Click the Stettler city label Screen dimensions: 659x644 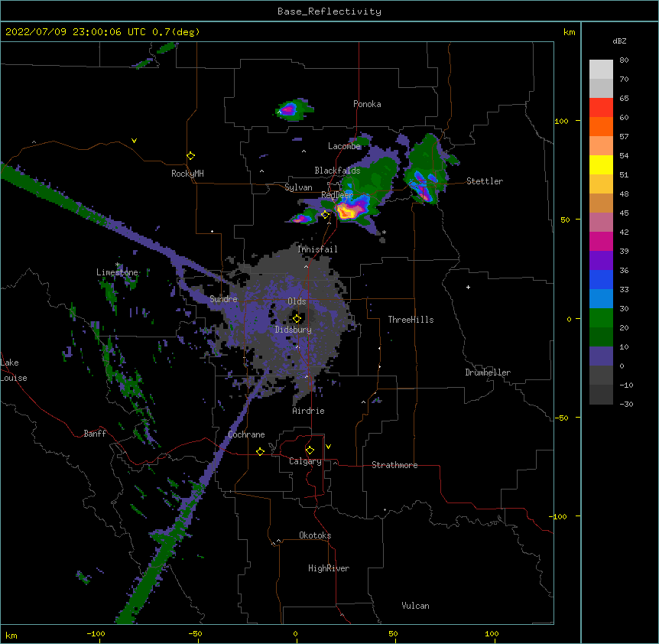click(485, 181)
